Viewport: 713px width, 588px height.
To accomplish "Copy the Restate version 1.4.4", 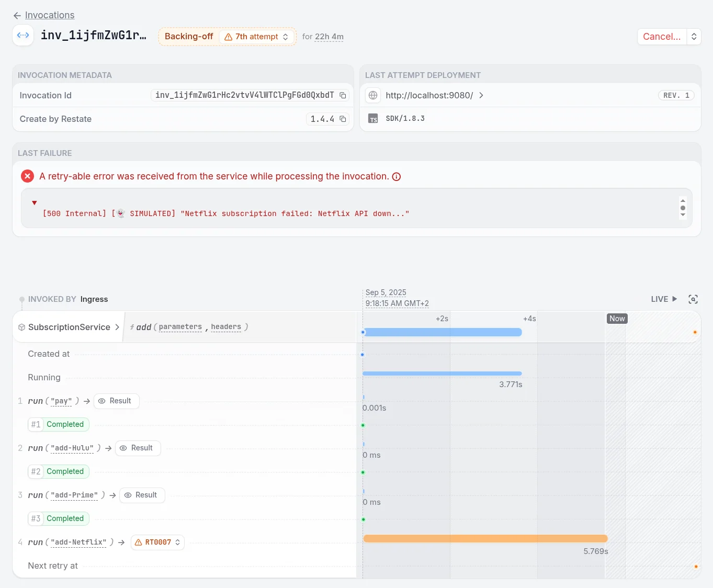I will (x=343, y=119).
